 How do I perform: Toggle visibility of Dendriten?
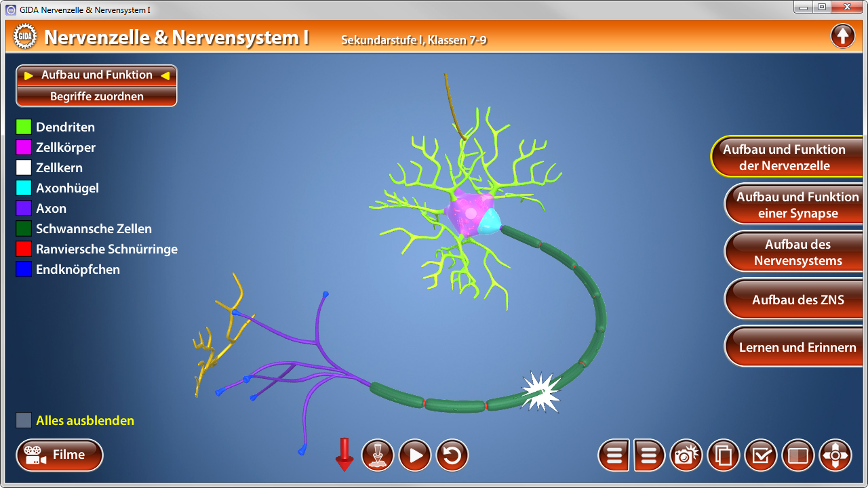click(x=22, y=127)
